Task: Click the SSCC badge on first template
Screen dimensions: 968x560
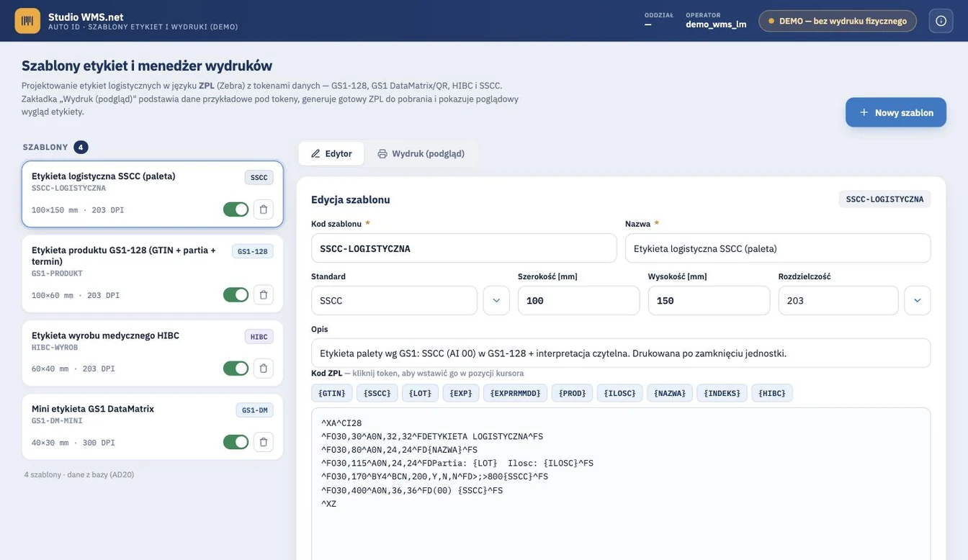Action: 259,178
